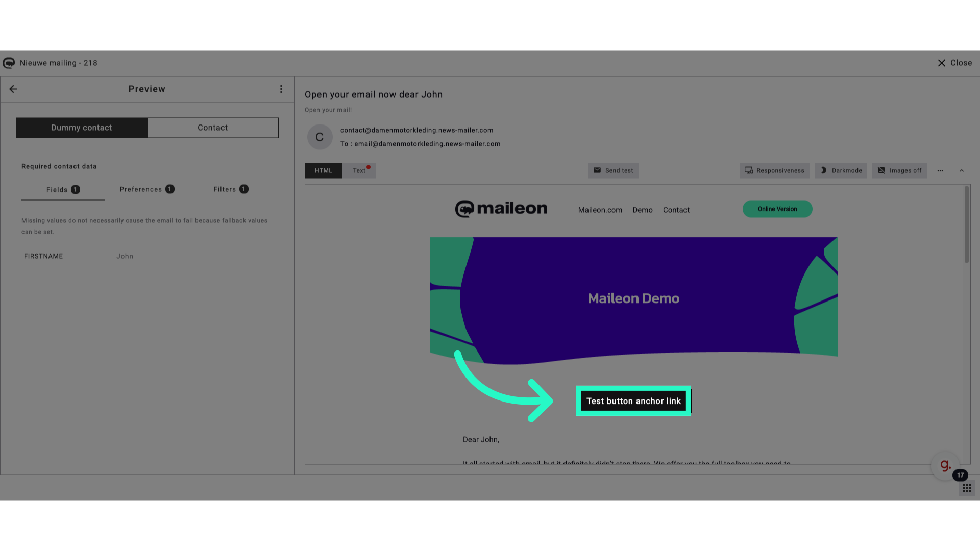The image size is (980, 551).
Task: Click the sender avatar C circle
Action: [320, 137]
